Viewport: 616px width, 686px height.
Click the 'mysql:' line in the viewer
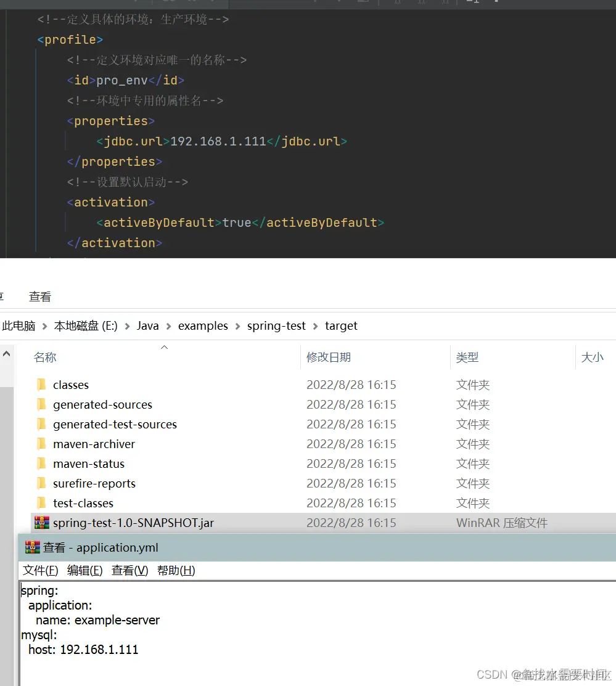pyautogui.click(x=39, y=635)
